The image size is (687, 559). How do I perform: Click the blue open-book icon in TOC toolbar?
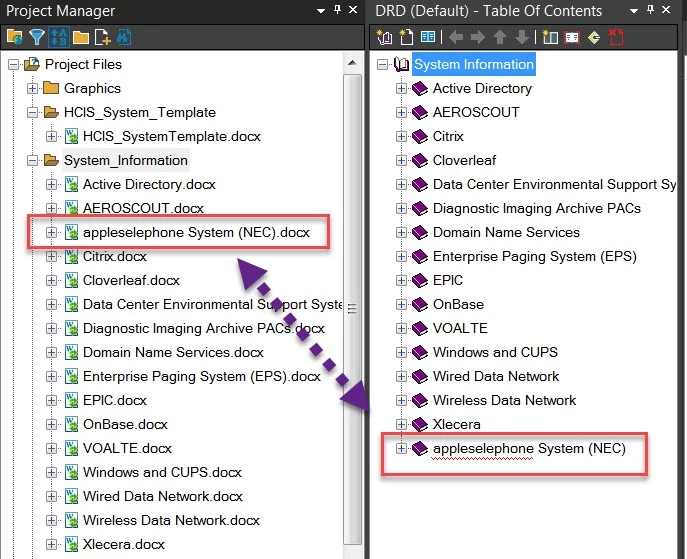pos(428,37)
